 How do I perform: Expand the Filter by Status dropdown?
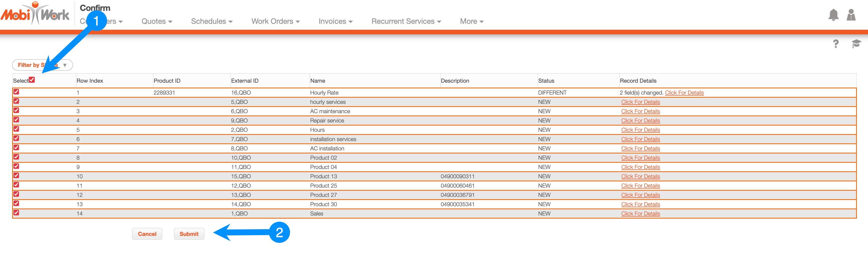pos(42,65)
